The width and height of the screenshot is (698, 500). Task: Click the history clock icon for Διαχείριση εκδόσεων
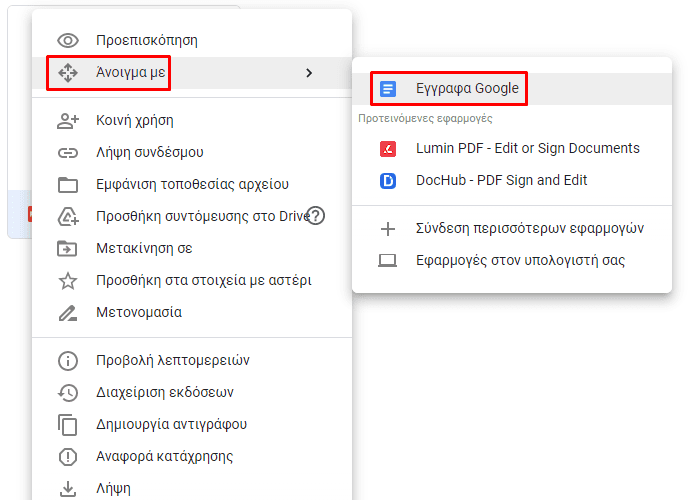click(68, 393)
